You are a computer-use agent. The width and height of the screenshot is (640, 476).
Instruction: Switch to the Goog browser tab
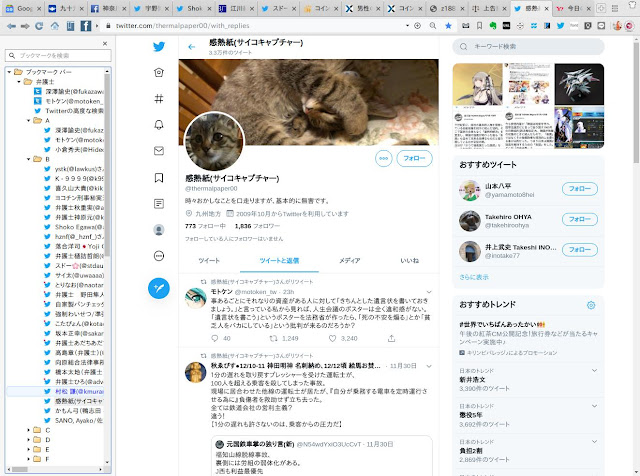click(23, 8)
